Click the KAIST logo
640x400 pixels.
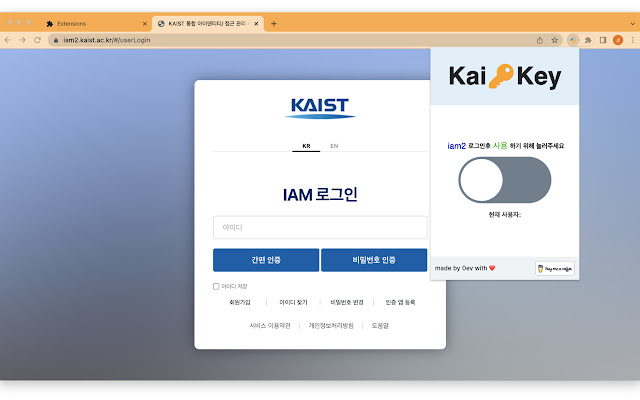(320, 108)
